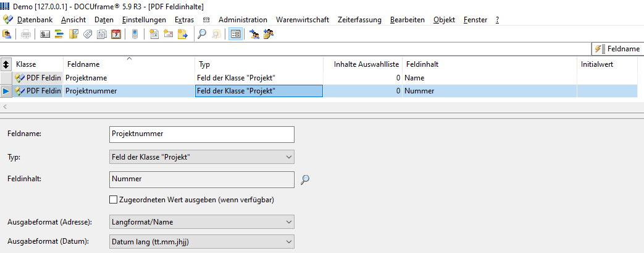Open the Warenwirtschaft menu
The width and height of the screenshot is (644, 253).
point(303,20)
